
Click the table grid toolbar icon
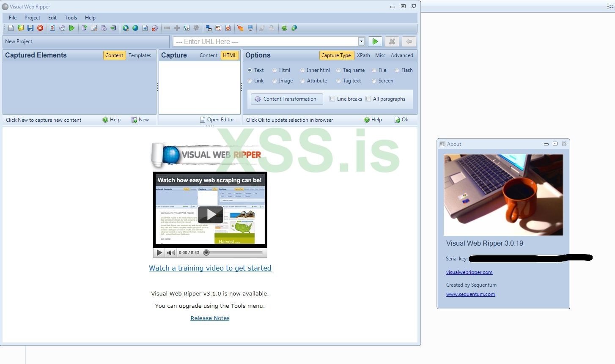click(x=94, y=28)
